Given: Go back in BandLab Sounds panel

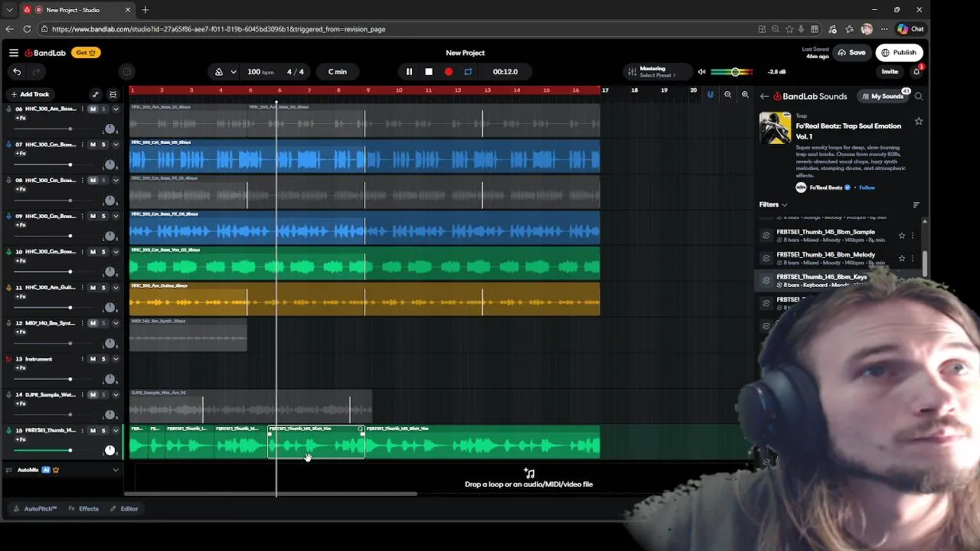Looking at the screenshot, I should [764, 96].
